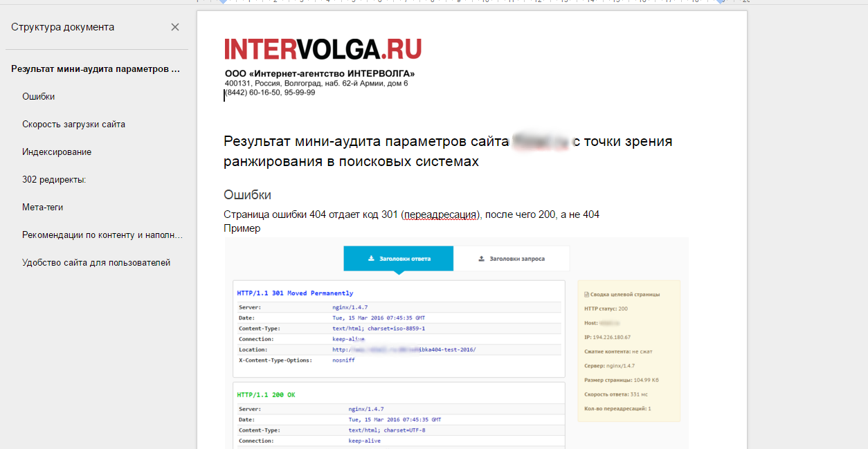
Task: Click 'text/html; charset=UTF-8' value
Action: 387,430
